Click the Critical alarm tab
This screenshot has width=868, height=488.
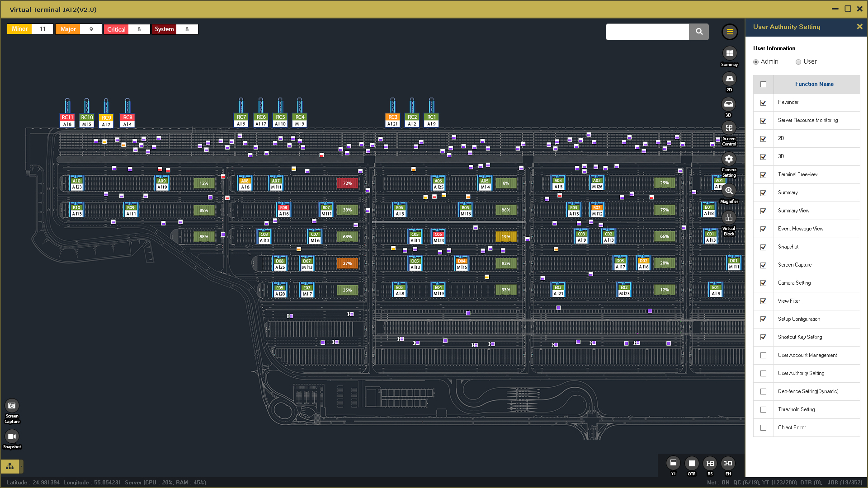click(x=116, y=29)
